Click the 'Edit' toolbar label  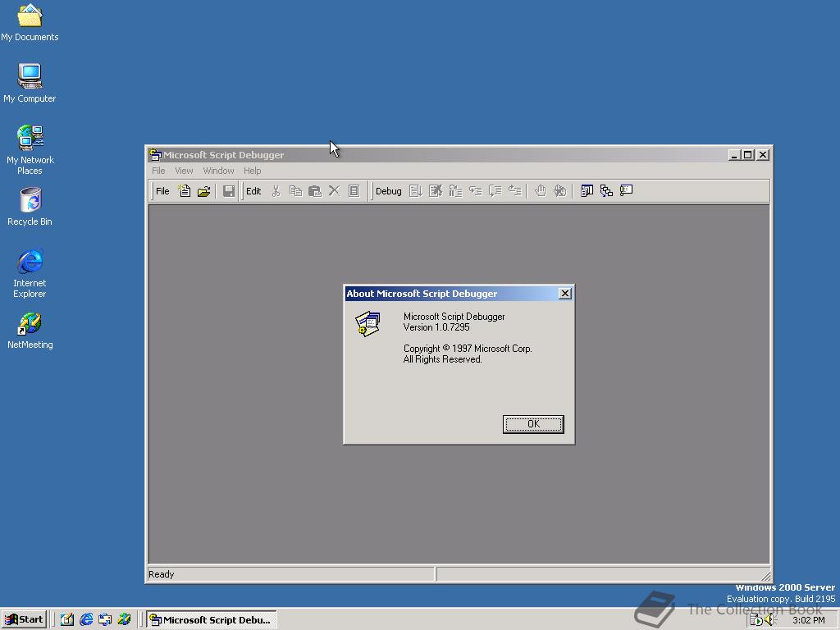click(x=253, y=191)
